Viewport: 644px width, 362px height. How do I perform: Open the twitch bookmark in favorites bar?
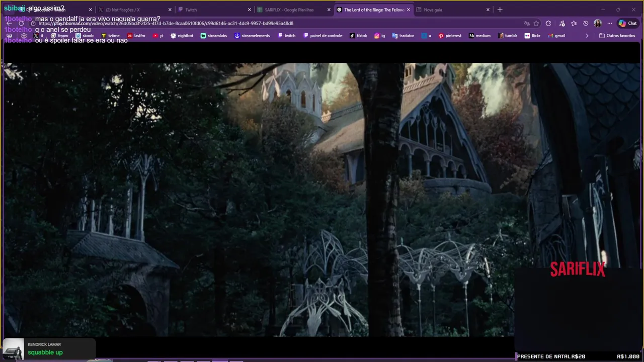[x=287, y=36]
